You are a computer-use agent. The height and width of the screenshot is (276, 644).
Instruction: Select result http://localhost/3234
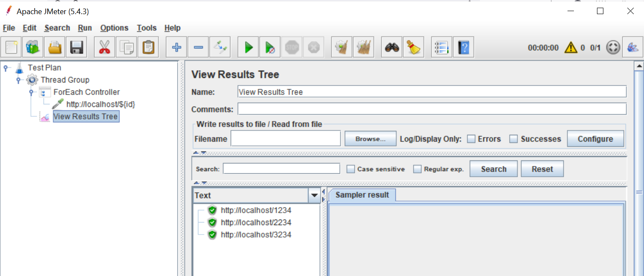tap(256, 234)
